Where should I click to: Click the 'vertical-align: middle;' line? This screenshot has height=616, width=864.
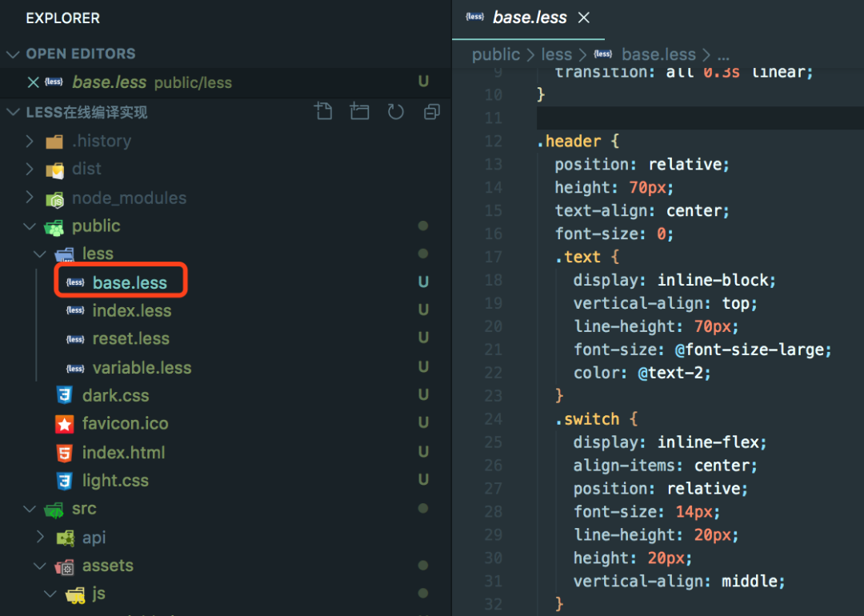tap(679, 582)
